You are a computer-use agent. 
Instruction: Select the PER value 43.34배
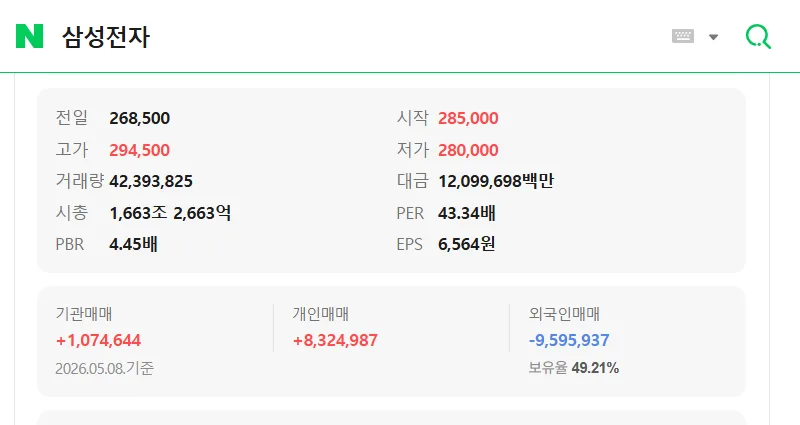466,213
